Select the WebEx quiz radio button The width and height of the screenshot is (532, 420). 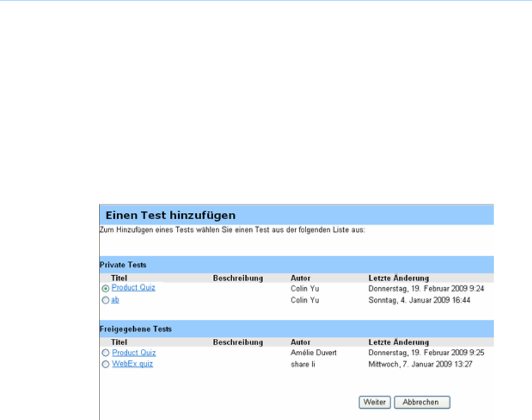click(105, 364)
